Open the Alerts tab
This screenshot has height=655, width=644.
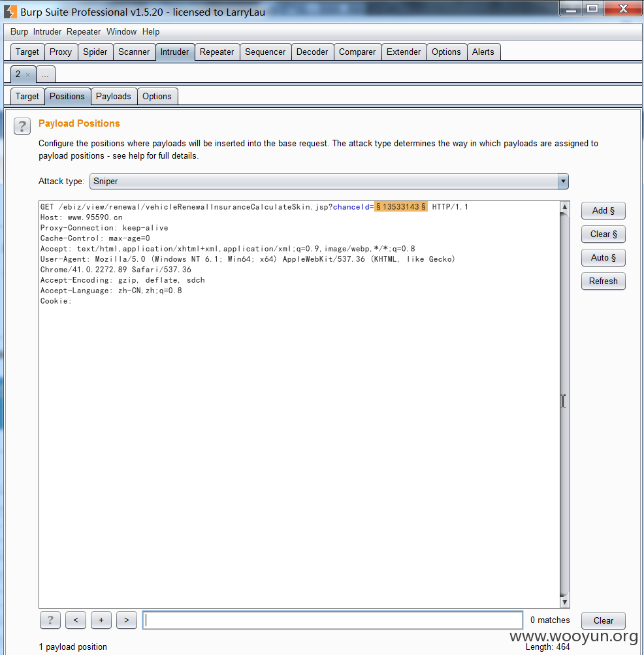(x=483, y=52)
